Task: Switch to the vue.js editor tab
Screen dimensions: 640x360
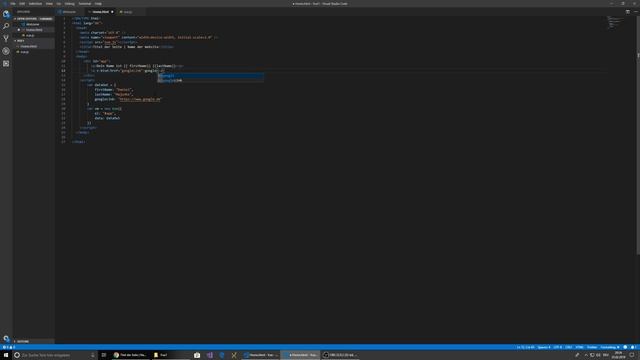Action: tap(128, 12)
